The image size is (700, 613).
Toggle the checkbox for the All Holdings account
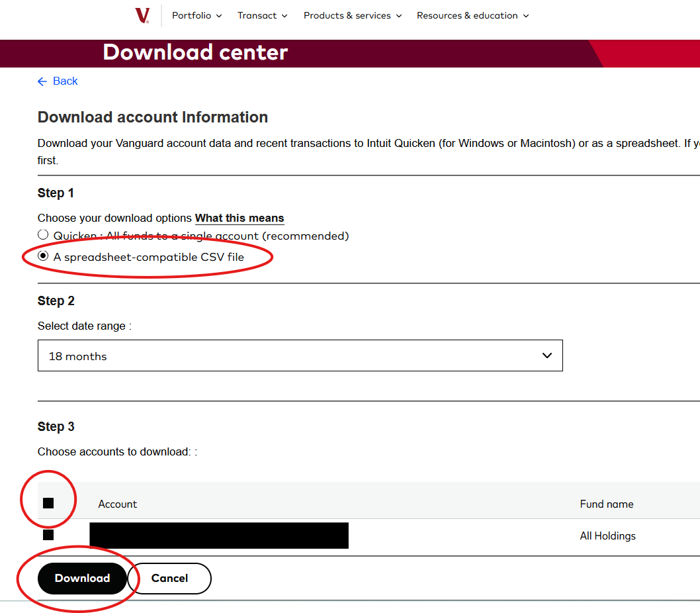click(48, 535)
